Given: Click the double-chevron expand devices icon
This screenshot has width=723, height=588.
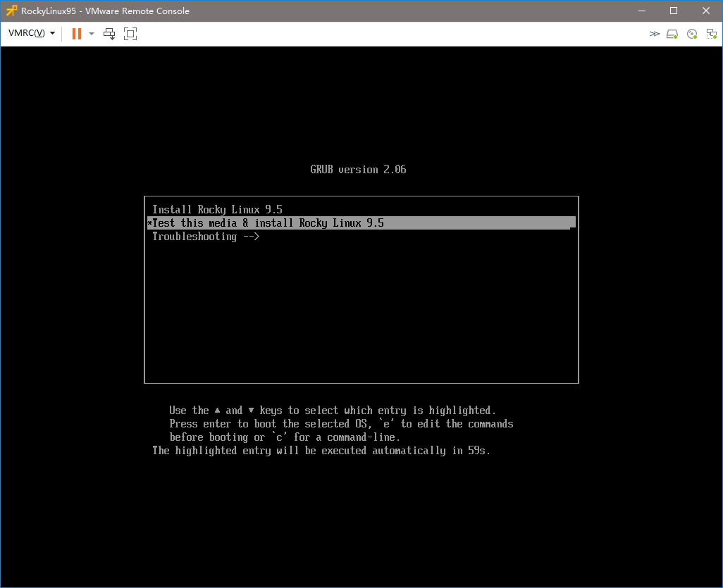Looking at the screenshot, I should tap(655, 34).
